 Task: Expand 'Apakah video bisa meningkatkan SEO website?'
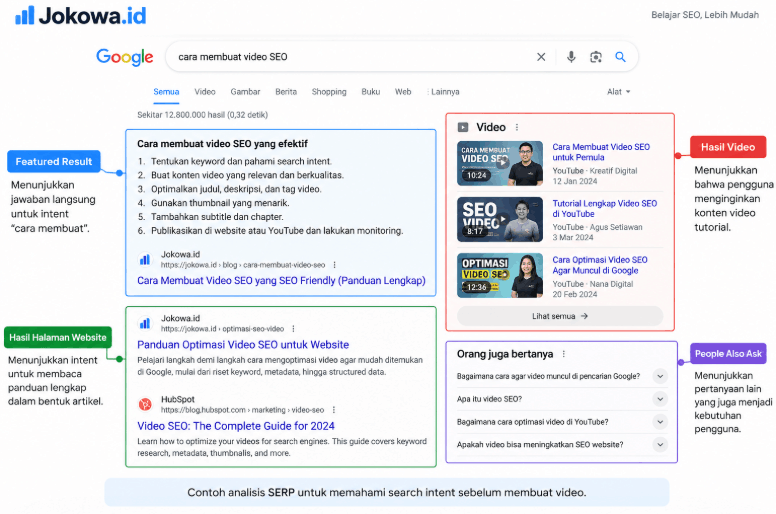point(660,444)
